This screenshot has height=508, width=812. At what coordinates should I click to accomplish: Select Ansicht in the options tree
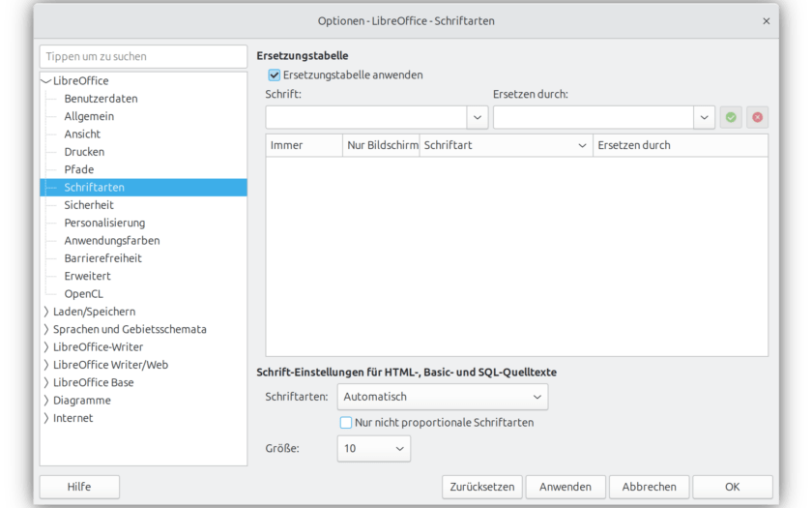tap(82, 134)
